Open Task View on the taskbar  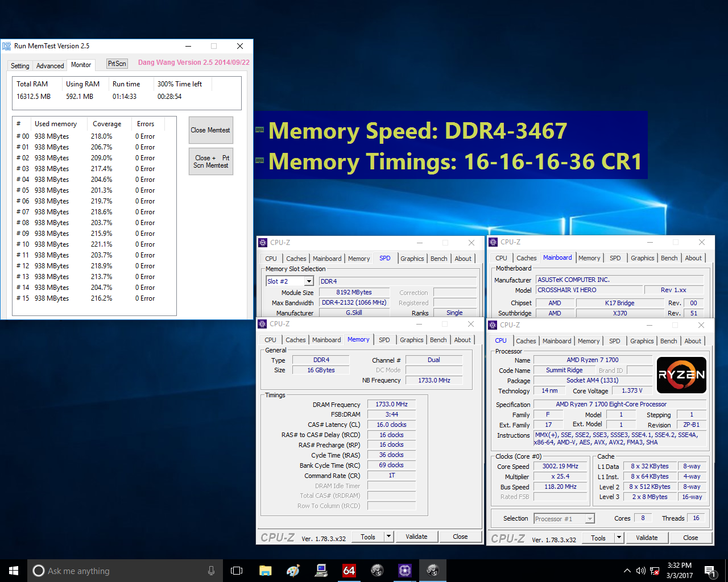237,570
